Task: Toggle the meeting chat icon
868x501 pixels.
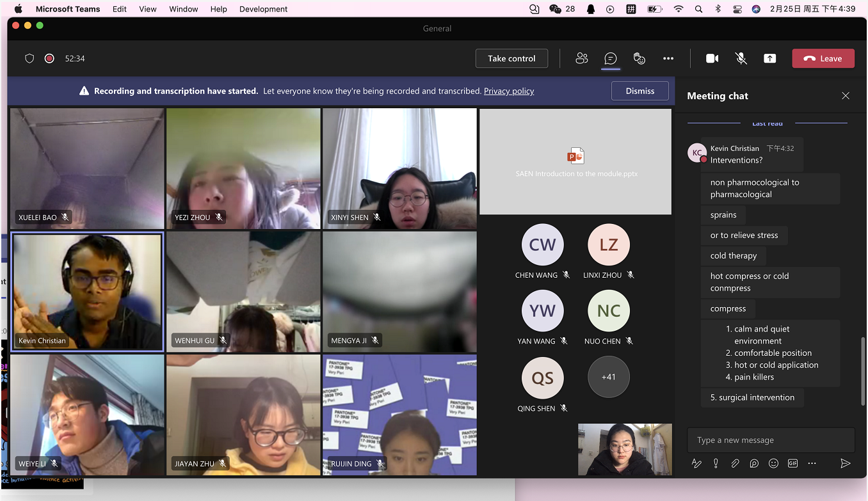Action: [x=611, y=58]
